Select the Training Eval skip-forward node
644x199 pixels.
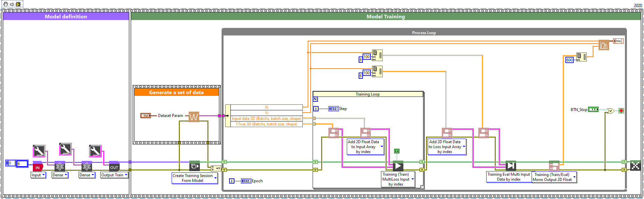tap(511, 166)
